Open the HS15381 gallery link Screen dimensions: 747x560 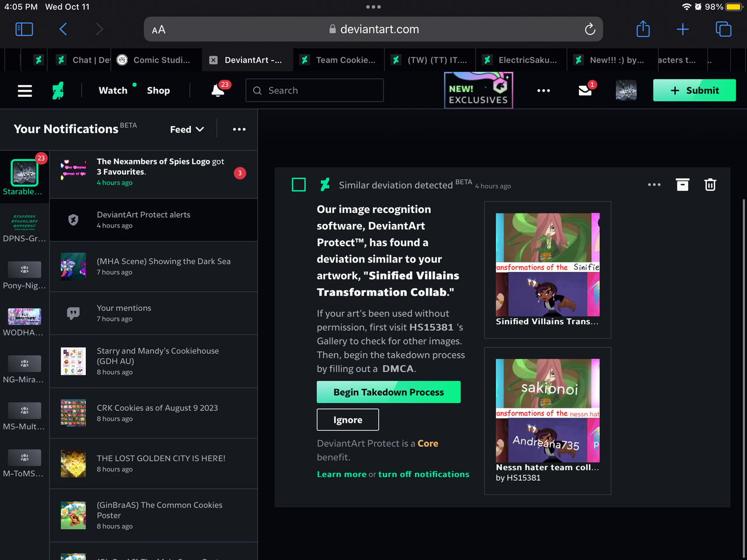431,327
